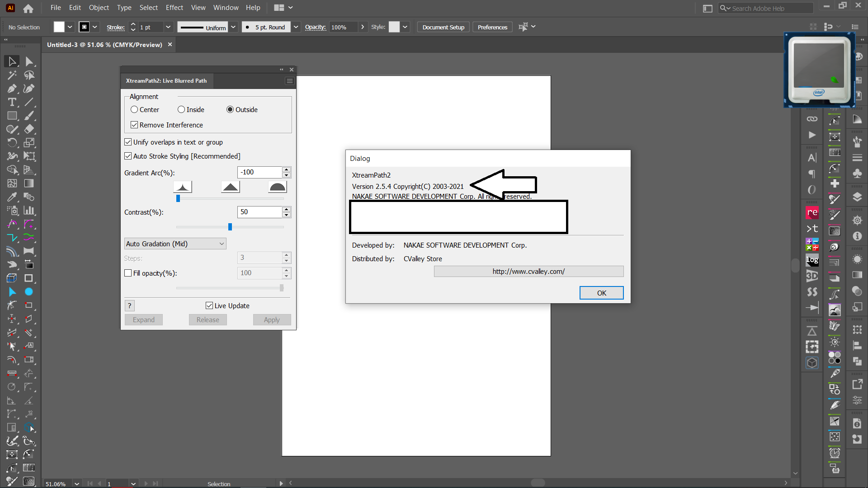
Task: Select the Line Segment tool
Action: [29, 102]
